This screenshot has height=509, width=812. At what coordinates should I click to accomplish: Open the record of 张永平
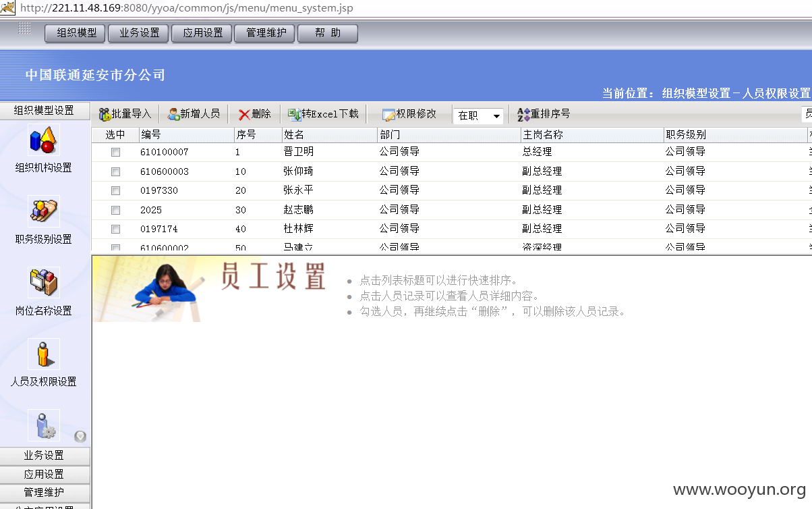point(299,190)
